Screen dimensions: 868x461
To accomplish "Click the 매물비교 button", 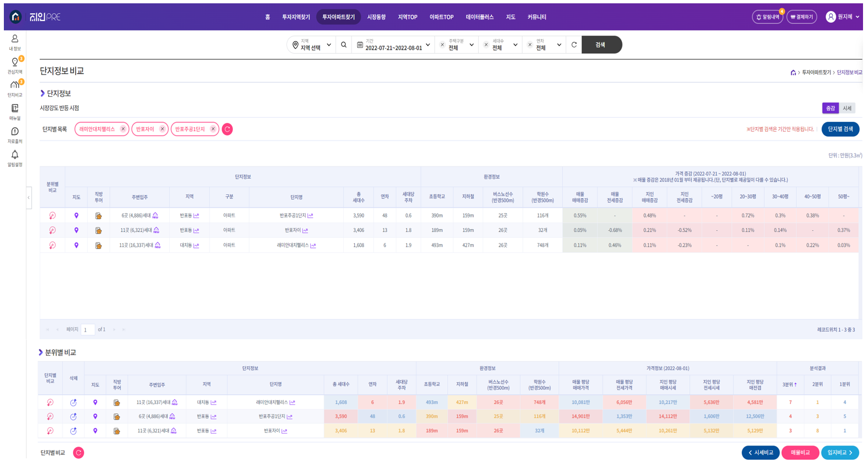I will pyautogui.click(x=799, y=453).
